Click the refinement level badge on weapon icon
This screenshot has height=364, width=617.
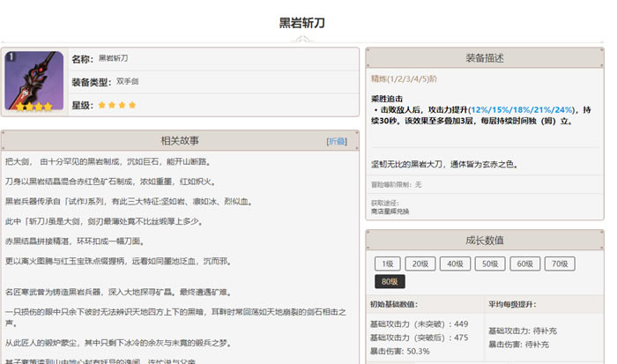click(11, 57)
